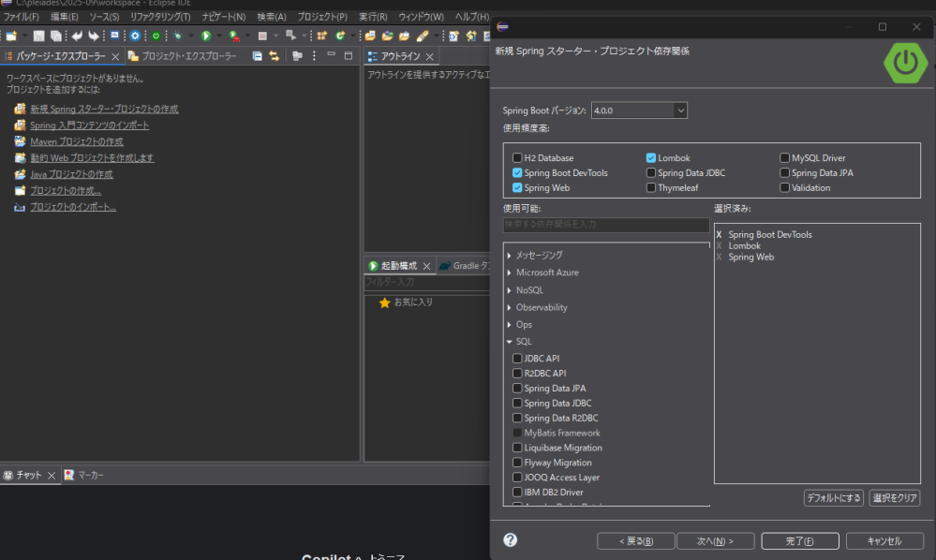Click the help question mark icon in dialog
Viewport: 936px width, 560px height.
[511, 539]
